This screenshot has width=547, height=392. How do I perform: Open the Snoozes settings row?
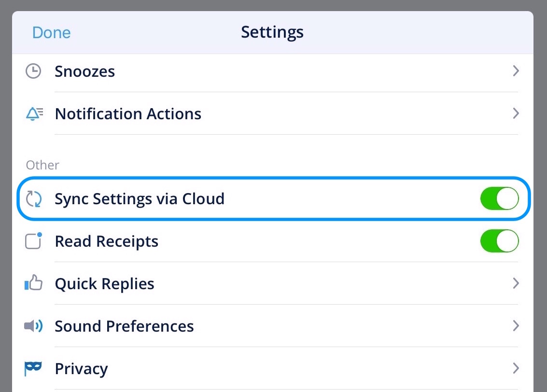point(85,71)
